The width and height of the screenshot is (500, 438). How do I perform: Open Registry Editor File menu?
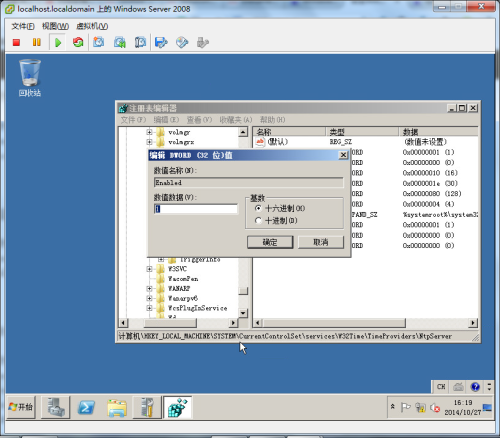point(133,120)
